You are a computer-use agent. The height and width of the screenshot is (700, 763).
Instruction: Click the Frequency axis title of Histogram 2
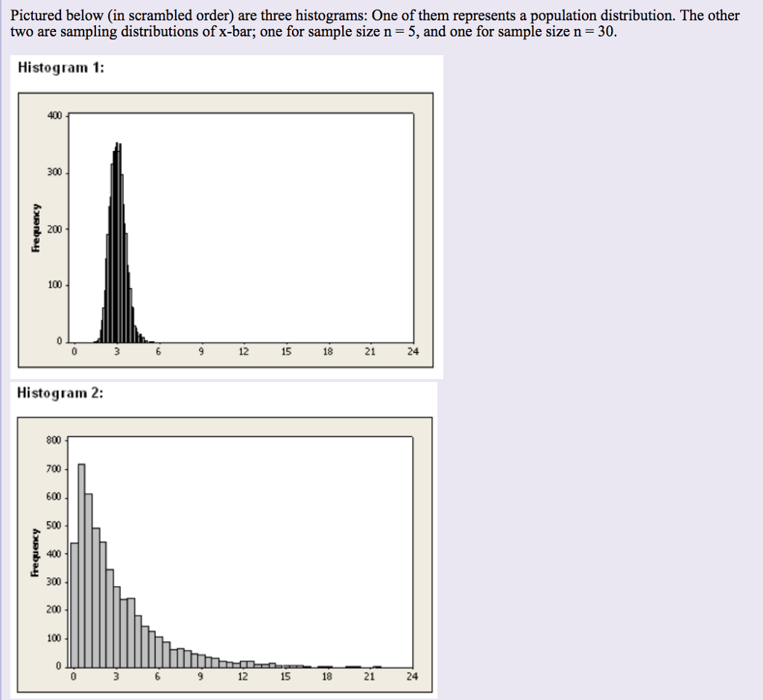[34, 553]
